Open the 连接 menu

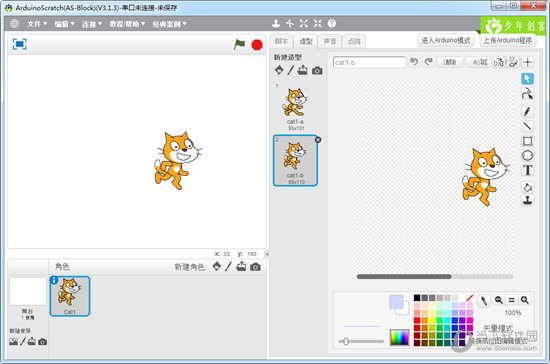click(92, 24)
